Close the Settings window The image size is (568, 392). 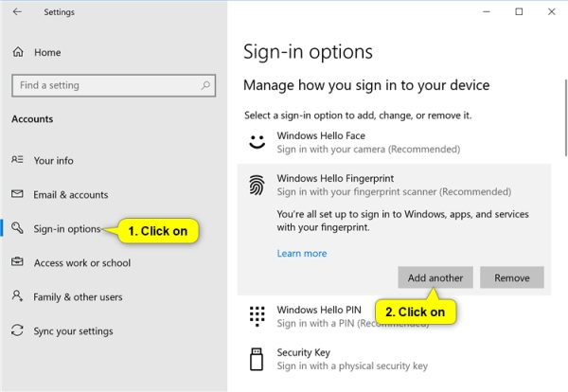(551, 12)
